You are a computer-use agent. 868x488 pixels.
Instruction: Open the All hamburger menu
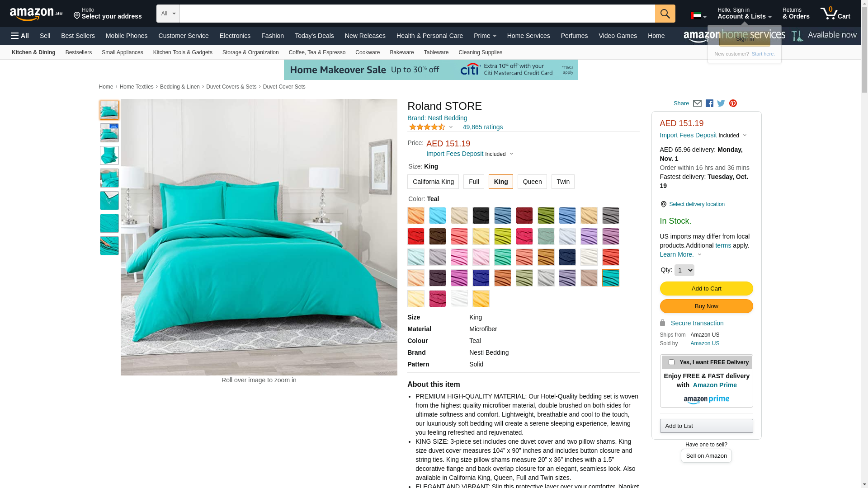pyautogui.click(x=20, y=36)
